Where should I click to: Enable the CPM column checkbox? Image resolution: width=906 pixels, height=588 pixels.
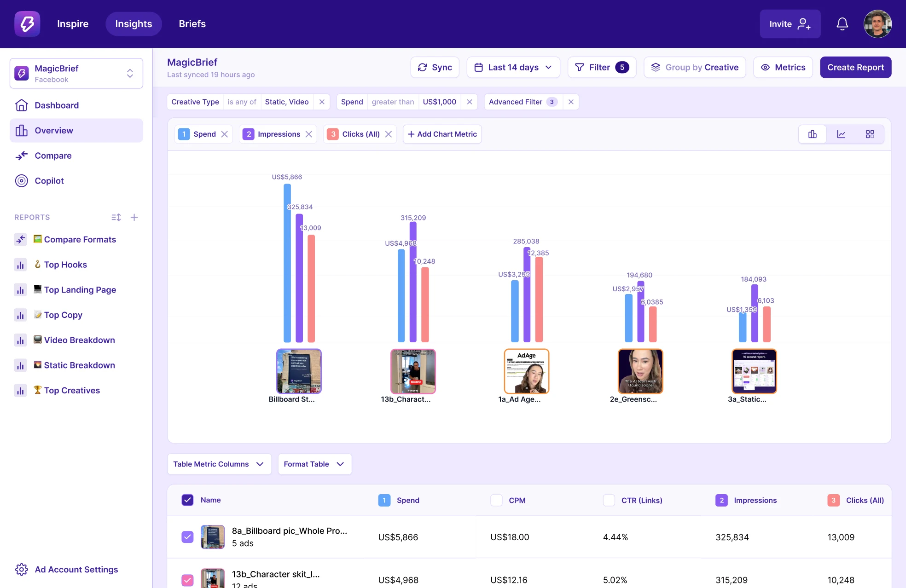496,500
